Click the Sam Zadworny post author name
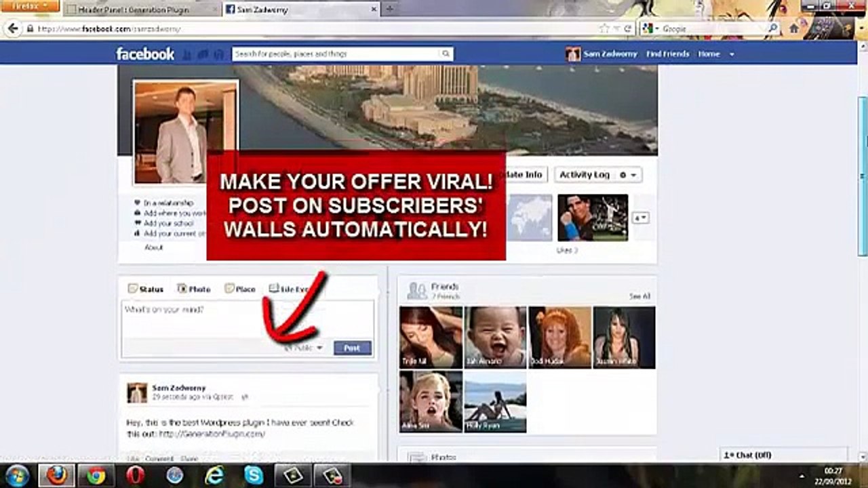868x488 pixels. 179,388
